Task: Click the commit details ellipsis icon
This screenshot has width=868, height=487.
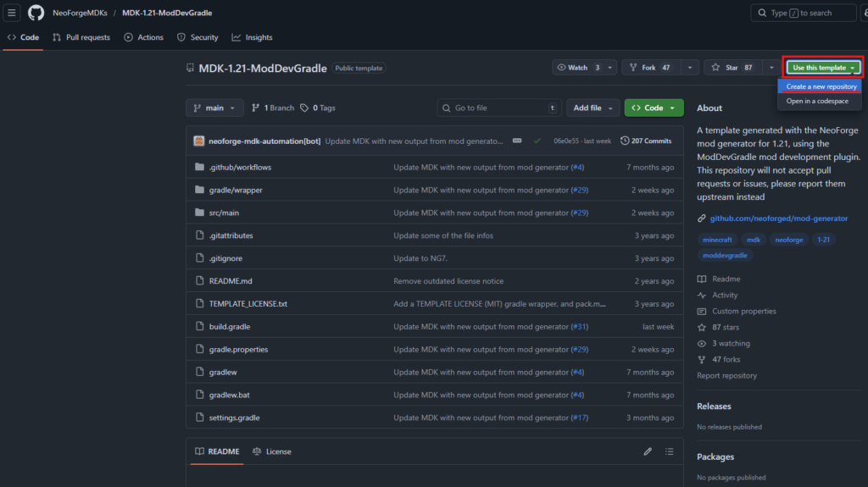Action: [517, 141]
